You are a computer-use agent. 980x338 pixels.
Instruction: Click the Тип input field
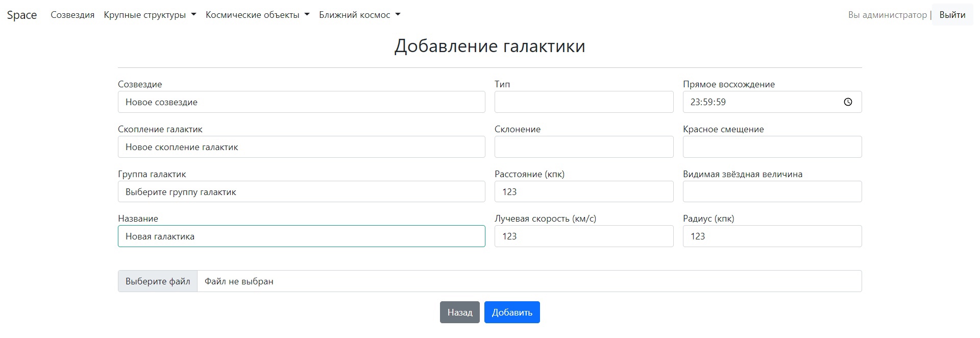click(584, 102)
